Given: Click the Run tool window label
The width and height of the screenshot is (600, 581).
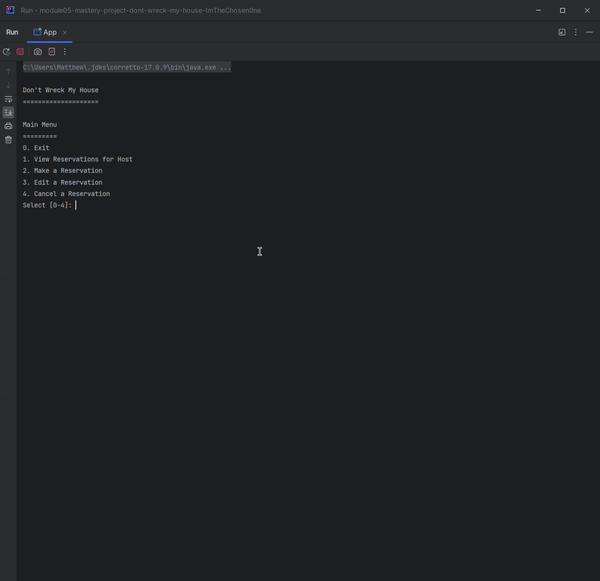Looking at the screenshot, I should (x=12, y=32).
